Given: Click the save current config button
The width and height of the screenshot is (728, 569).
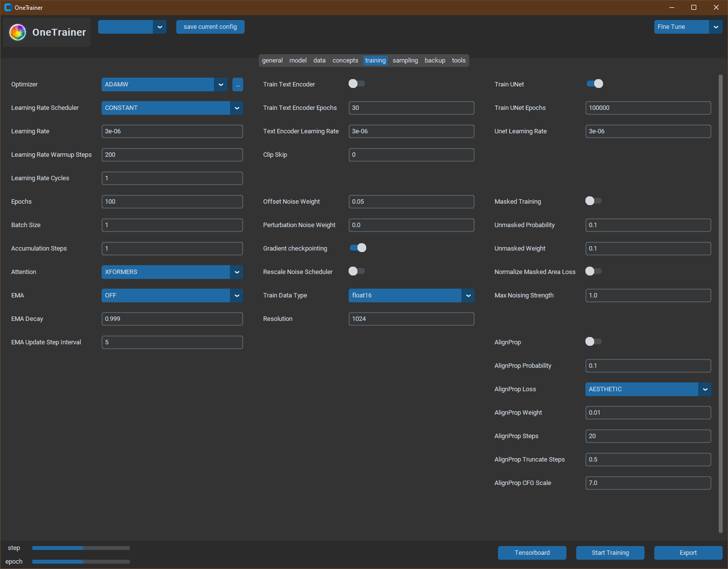Looking at the screenshot, I should (x=210, y=27).
